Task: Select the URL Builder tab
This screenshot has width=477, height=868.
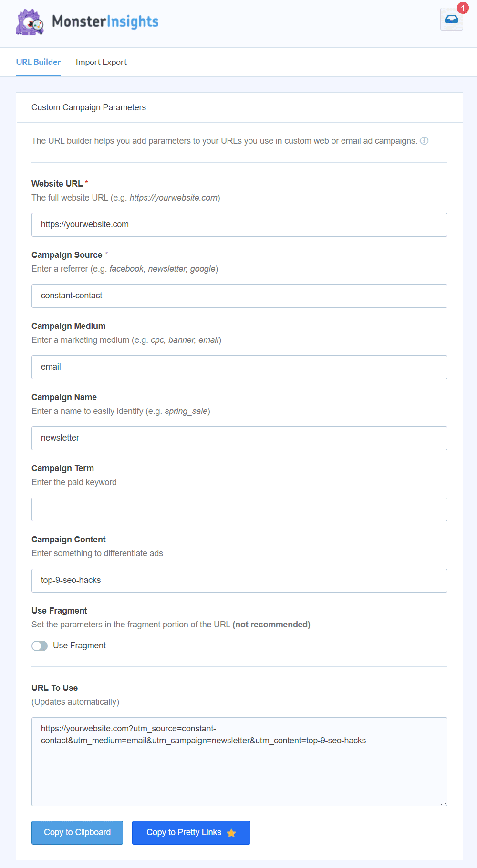Action: click(38, 62)
